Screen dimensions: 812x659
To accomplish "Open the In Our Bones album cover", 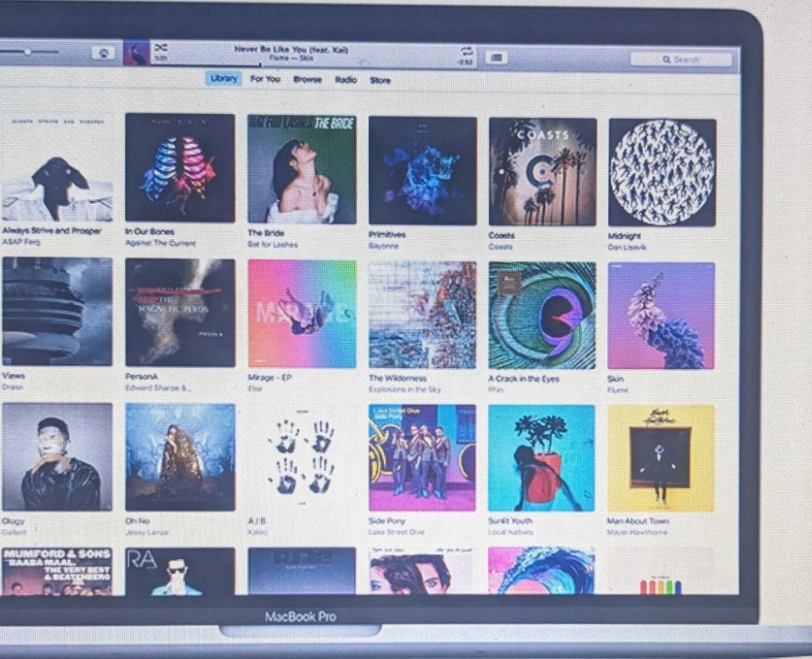I will click(x=180, y=167).
